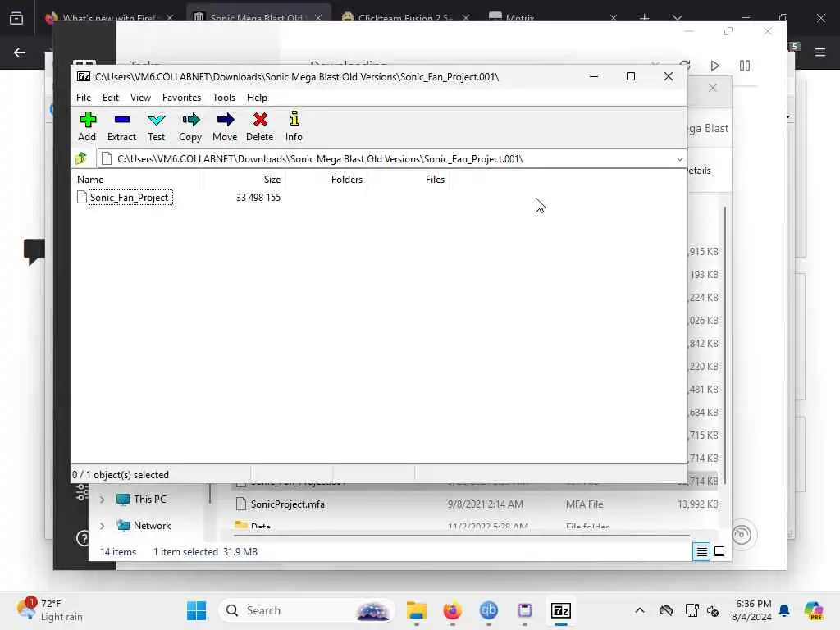Open the 7-Zip File menu

pos(84,98)
